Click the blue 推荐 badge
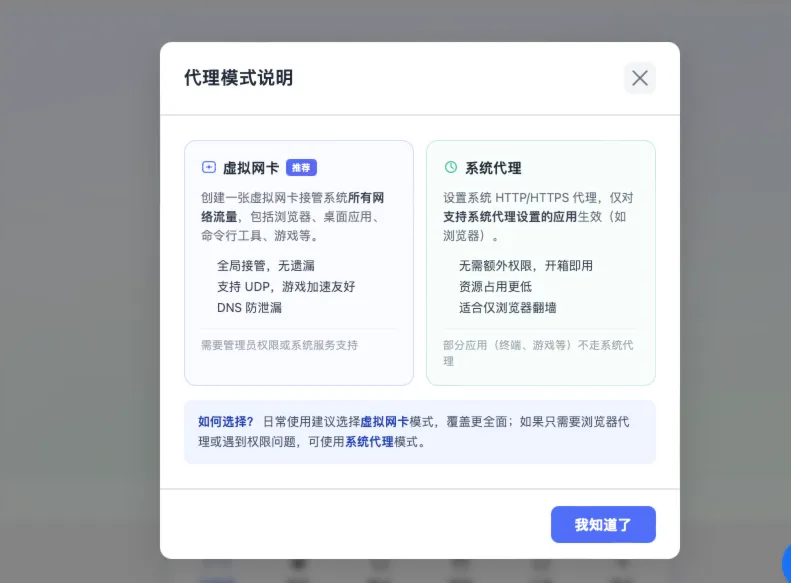The height and width of the screenshot is (583, 791). (x=301, y=167)
